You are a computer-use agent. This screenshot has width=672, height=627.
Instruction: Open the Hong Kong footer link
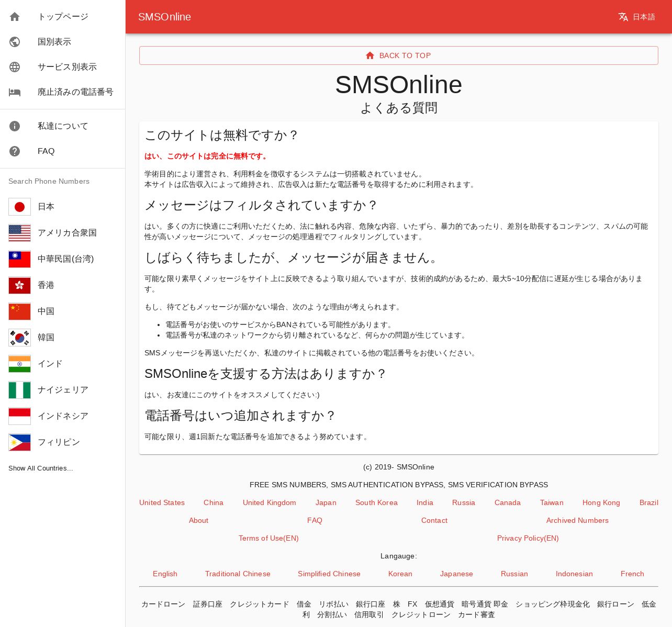click(x=601, y=502)
